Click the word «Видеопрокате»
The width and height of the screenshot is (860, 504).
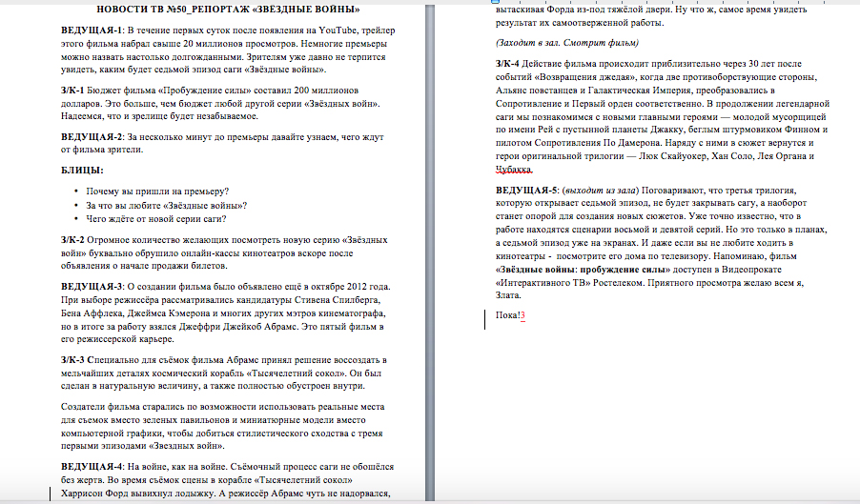tap(751, 270)
